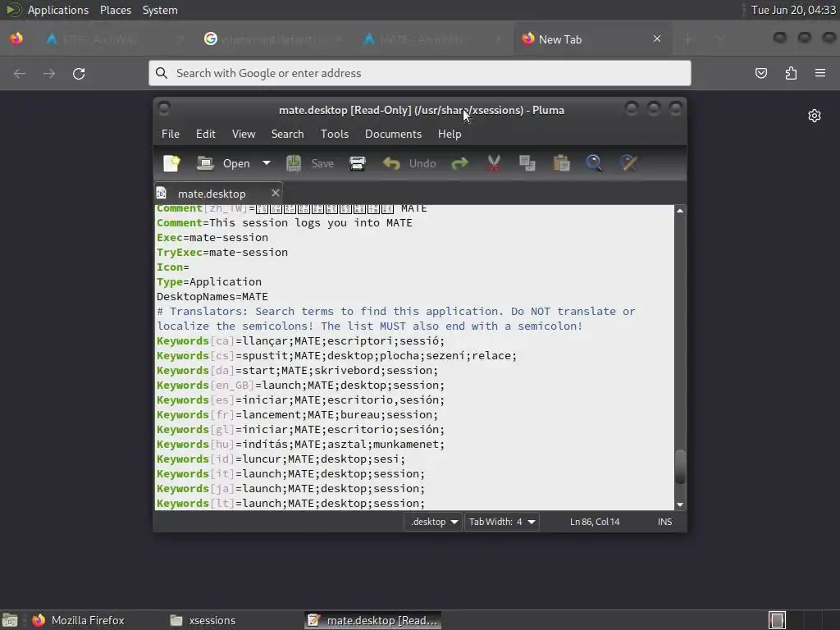
Task: Click the Paste clipboard icon
Action: 561,163
